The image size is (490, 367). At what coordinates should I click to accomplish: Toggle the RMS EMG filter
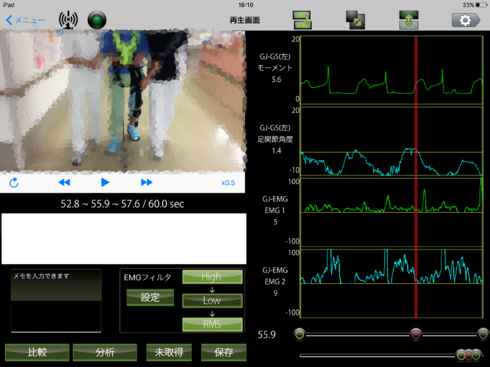pyautogui.click(x=212, y=324)
